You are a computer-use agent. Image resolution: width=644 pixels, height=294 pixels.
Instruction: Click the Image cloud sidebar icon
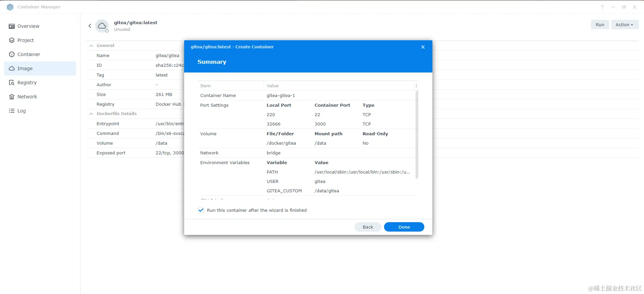click(x=12, y=68)
